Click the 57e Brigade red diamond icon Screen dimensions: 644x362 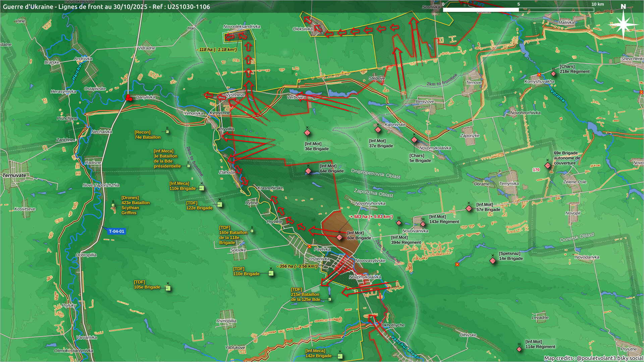click(x=469, y=208)
